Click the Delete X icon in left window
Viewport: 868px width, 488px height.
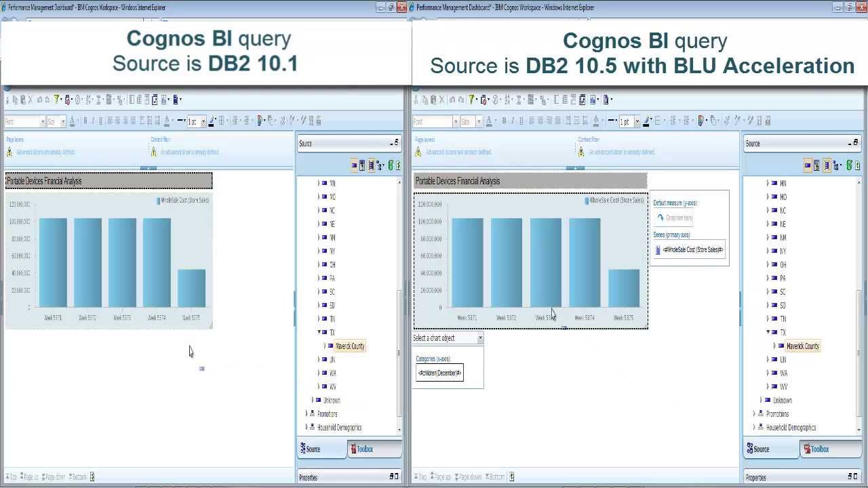(x=30, y=100)
